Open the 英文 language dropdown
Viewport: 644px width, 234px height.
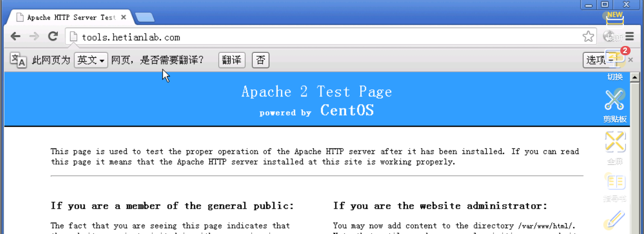pyautogui.click(x=91, y=60)
